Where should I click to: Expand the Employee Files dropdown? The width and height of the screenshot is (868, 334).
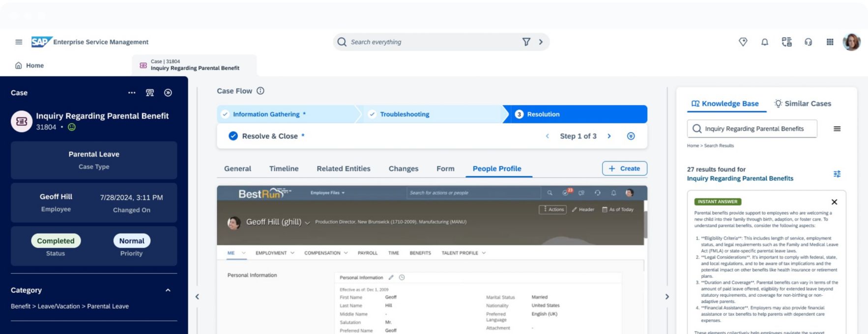point(328,193)
